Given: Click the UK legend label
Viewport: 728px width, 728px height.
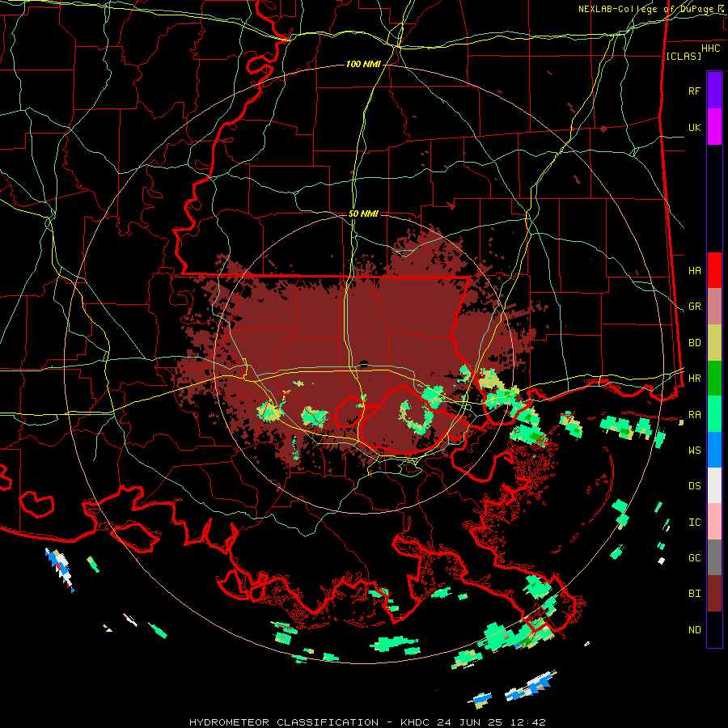Looking at the screenshot, I should [694, 127].
